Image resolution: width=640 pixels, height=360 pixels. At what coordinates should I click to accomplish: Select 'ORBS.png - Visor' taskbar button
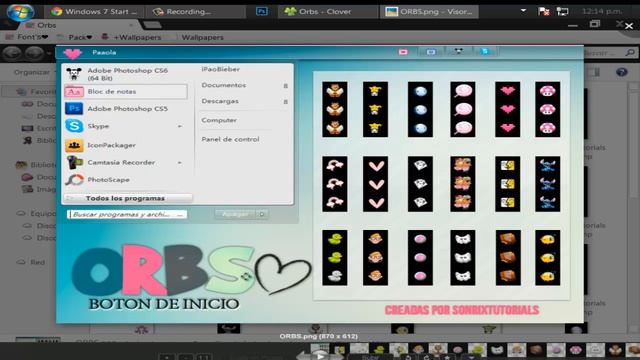tap(429, 12)
